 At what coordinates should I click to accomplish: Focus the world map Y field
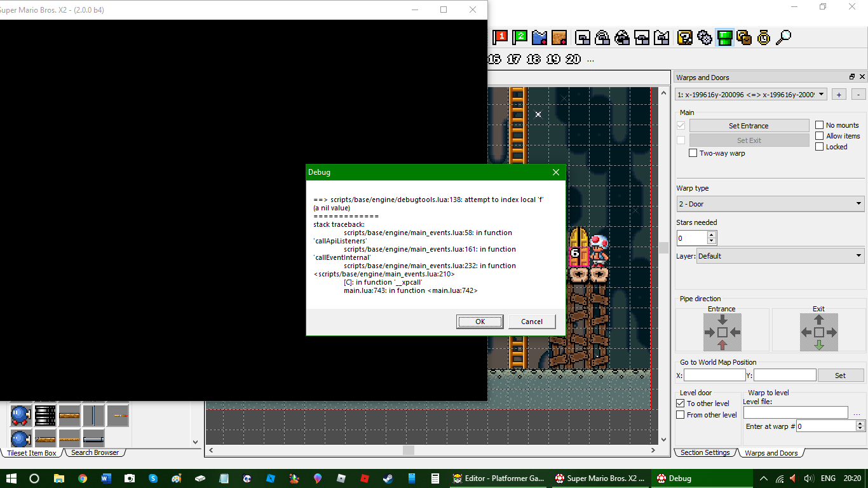click(x=785, y=376)
